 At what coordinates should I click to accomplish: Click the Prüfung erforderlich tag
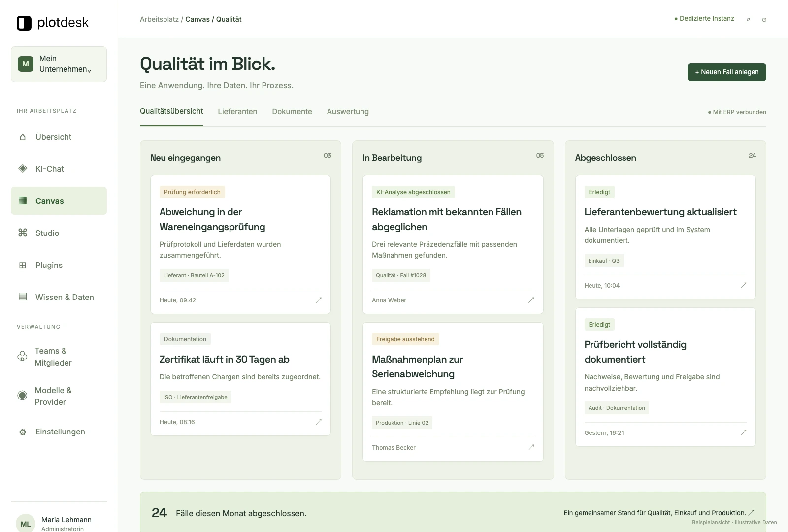tap(192, 192)
